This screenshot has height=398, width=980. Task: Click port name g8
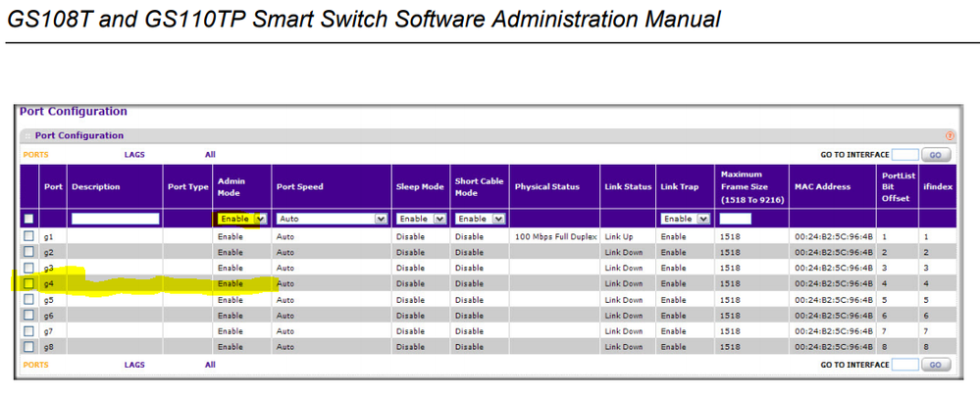point(49,347)
